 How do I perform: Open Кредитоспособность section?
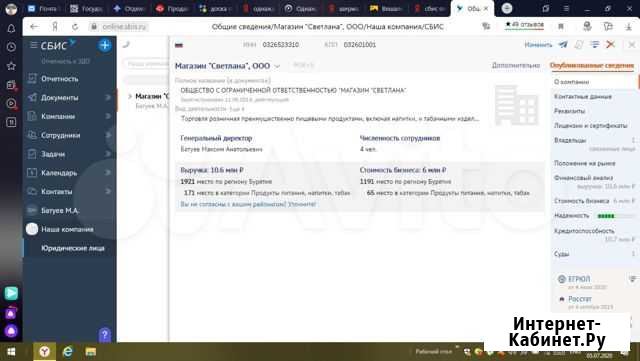584,231
